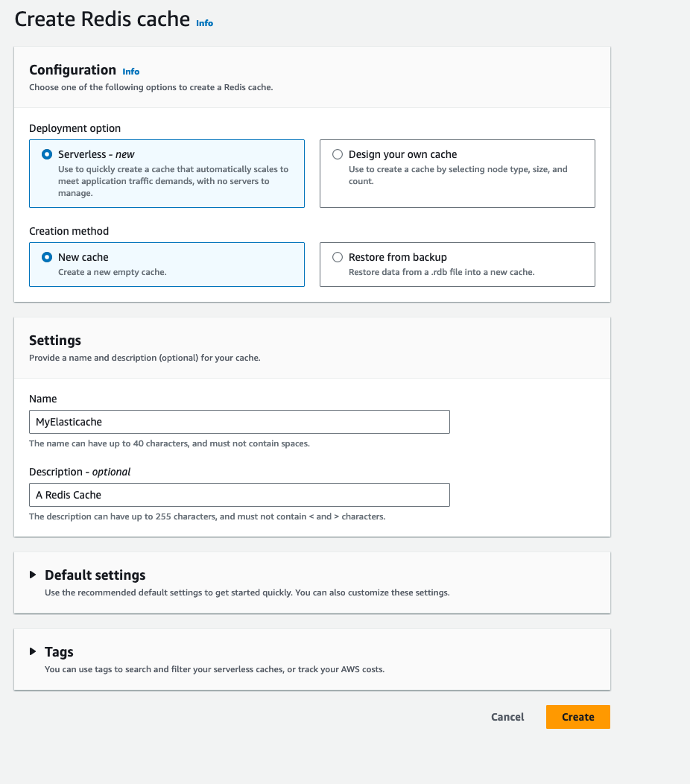Click the Default settings heading text
Viewport: 690px width, 784px height.
click(x=95, y=575)
